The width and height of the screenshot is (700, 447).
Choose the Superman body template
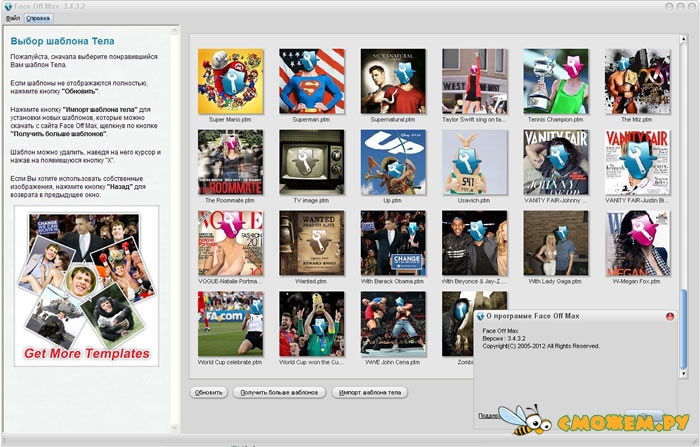pos(312,81)
